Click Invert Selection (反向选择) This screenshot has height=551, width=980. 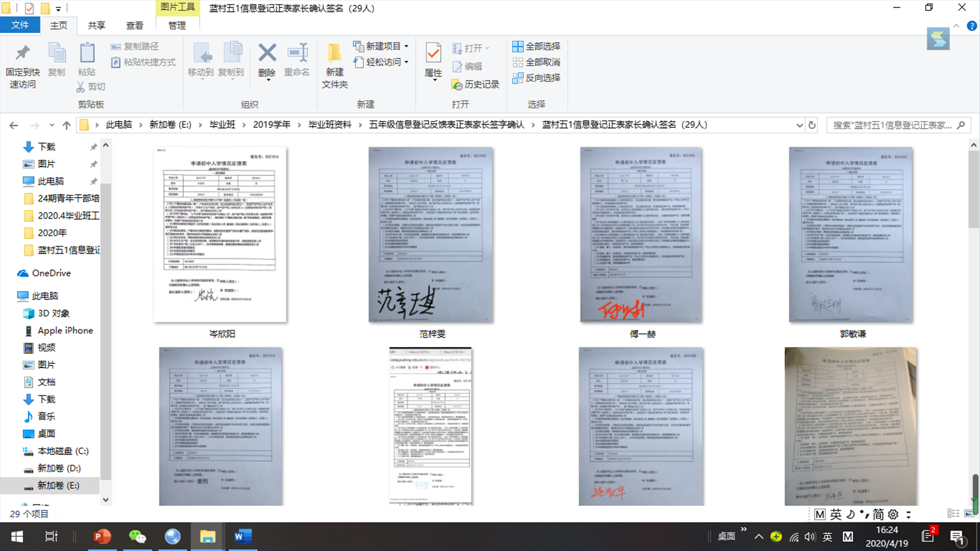[x=536, y=78]
